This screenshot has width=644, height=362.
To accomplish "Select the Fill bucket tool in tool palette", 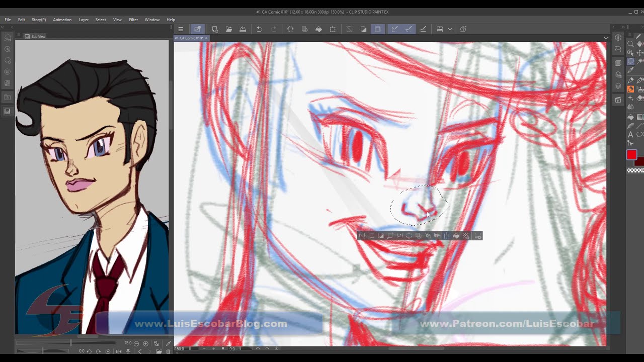I will pos(630,117).
